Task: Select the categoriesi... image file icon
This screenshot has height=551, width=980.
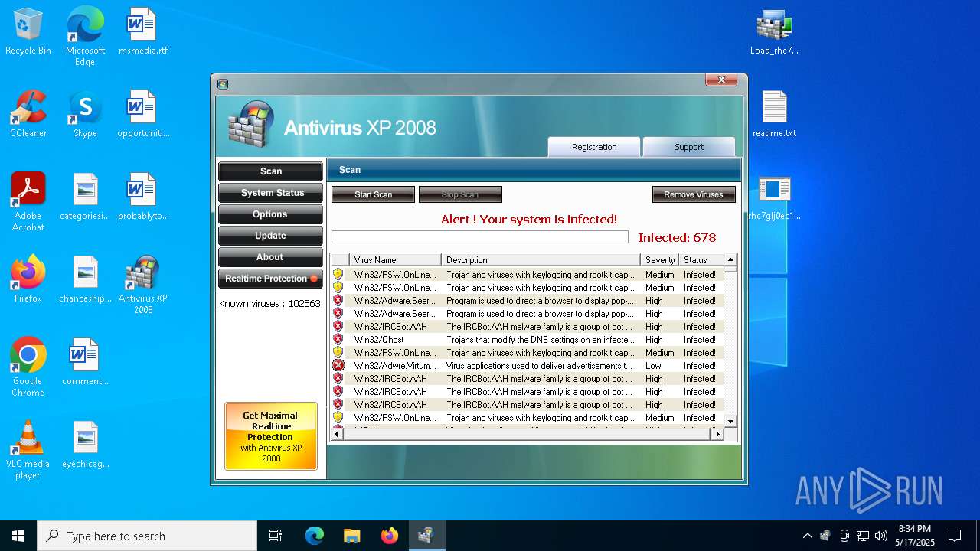Action: 85,197
